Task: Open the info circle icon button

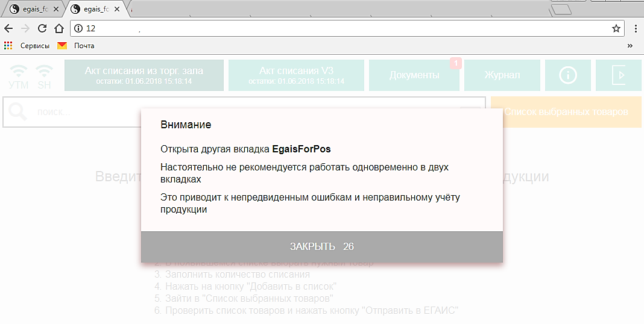Action: (x=568, y=75)
